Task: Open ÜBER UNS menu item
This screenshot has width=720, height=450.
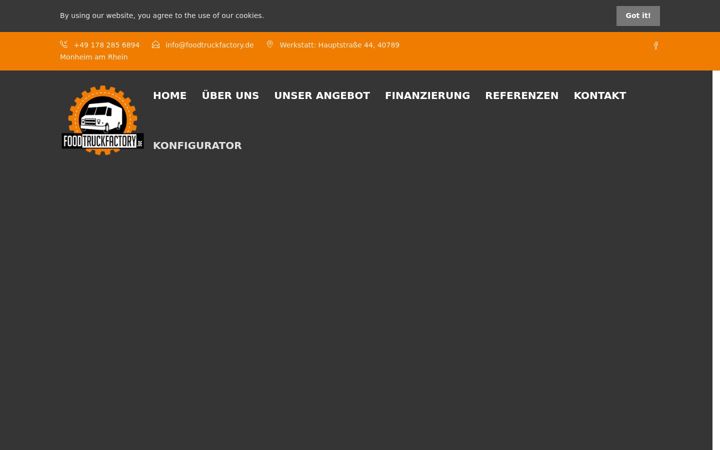Action: (x=230, y=96)
